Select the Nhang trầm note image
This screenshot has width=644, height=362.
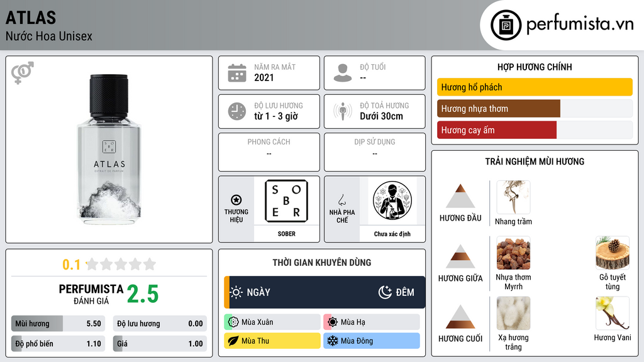coord(513,197)
